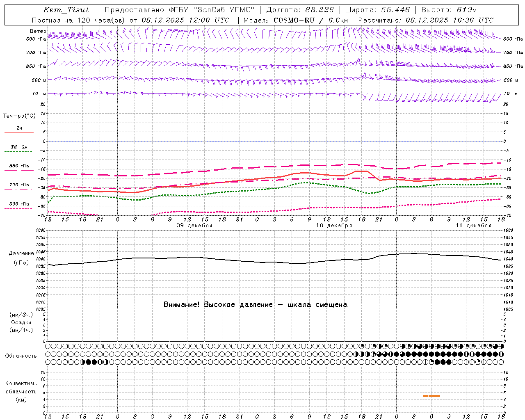Click the 1005 value on left pressure axis
Image resolution: width=525 pixels, height=420 pixels.
click(x=41, y=309)
